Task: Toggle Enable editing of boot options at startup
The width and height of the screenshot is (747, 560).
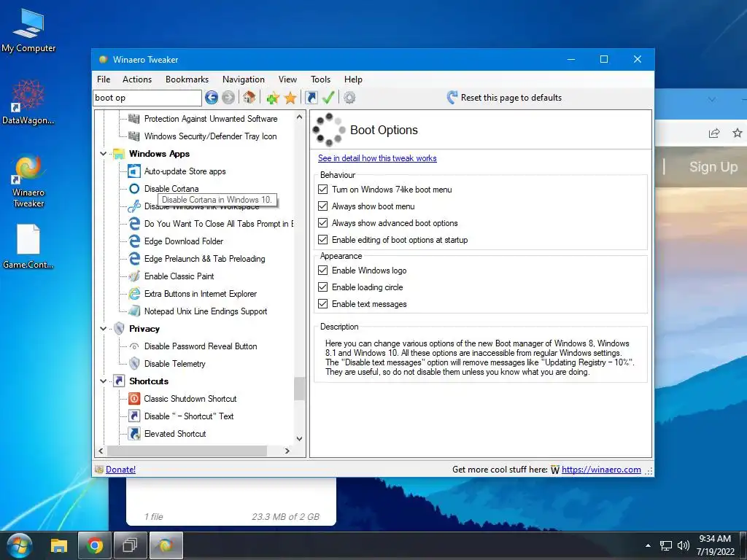Action: tap(323, 239)
